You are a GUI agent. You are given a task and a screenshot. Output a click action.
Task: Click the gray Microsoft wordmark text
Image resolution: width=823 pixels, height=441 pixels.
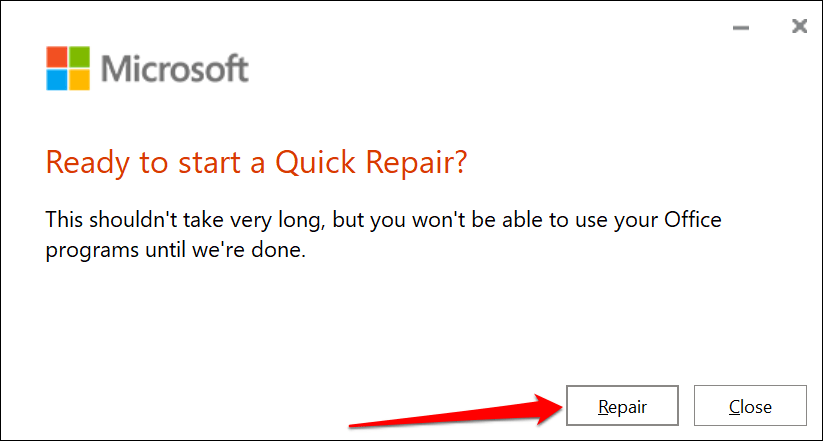coord(176,68)
